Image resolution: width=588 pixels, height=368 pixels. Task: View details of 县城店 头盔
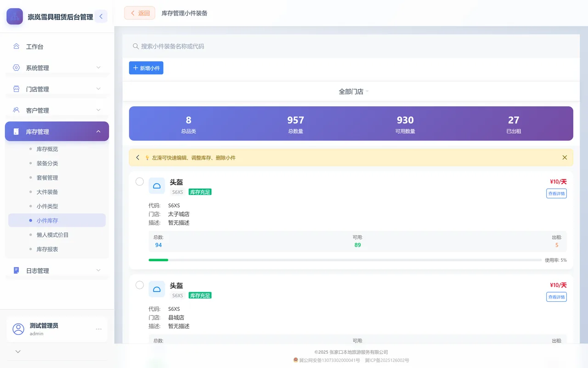556,297
